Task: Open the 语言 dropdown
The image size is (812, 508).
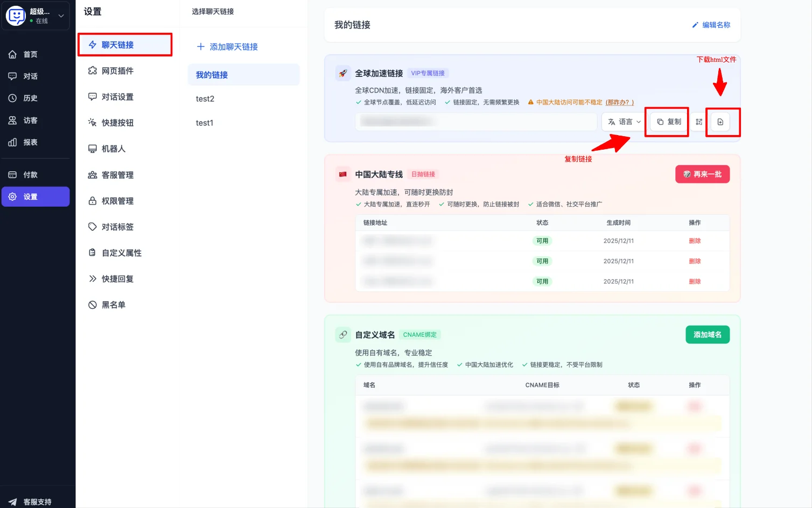Action: click(623, 122)
